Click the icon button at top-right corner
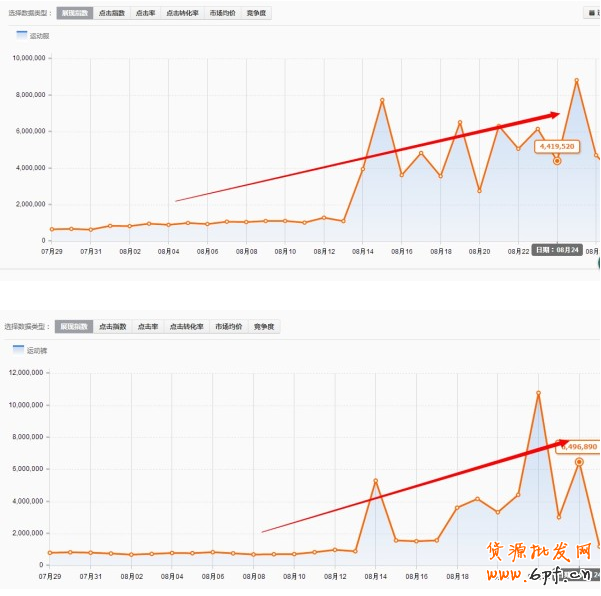The width and height of the screenshot is (601, 596). pos(592,13)
